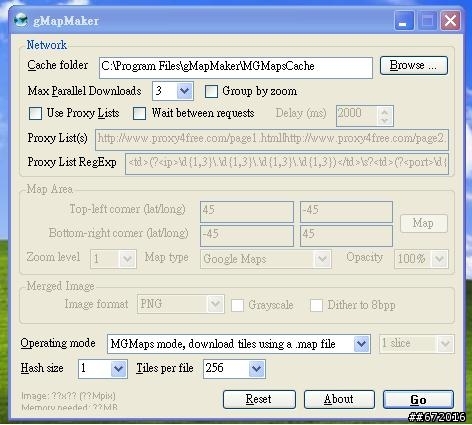This screenshot has height=425, width=472.
Task: Click the Go button to start
Action: pyautogui.click(x=418, y=399)
